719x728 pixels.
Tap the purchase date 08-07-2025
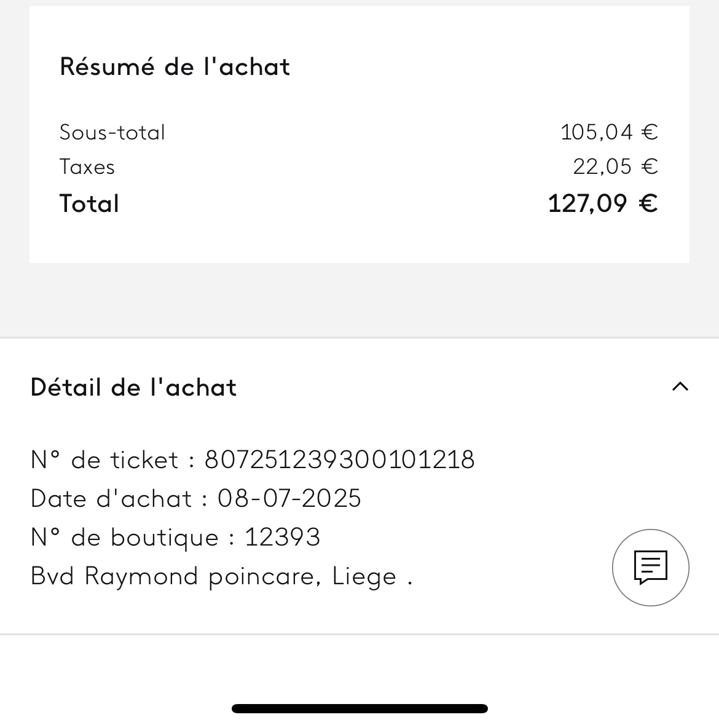click(289, 498)
